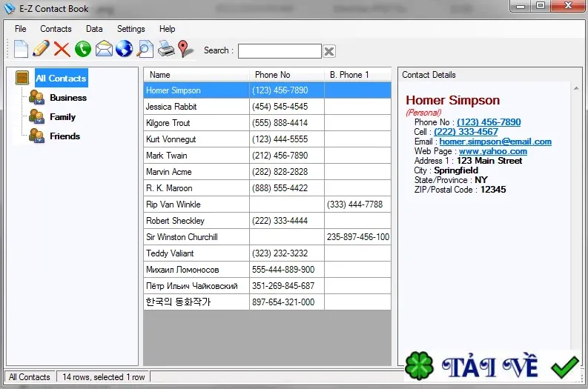
Task: Click the New Contact blank page icon
Action: [x=21, y=49]
